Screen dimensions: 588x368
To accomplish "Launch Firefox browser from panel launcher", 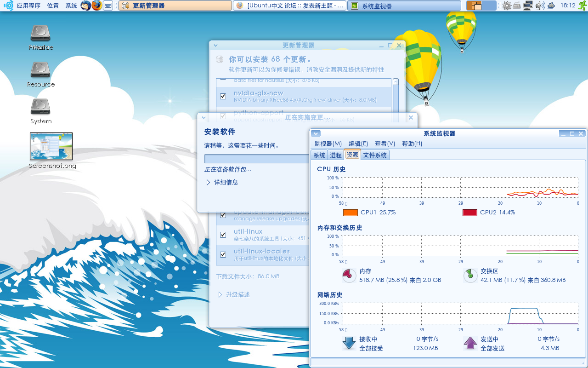I will (96, 6).
